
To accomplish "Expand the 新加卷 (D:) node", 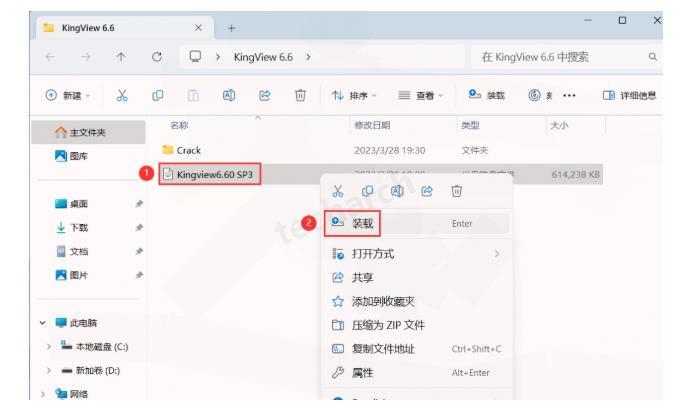I will (x=48, y=370).
